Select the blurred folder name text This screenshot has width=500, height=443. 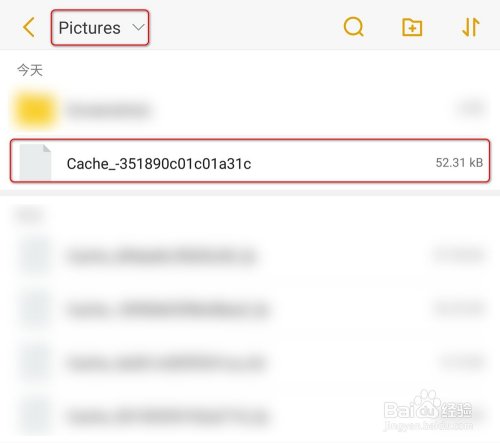pos(109,110)
